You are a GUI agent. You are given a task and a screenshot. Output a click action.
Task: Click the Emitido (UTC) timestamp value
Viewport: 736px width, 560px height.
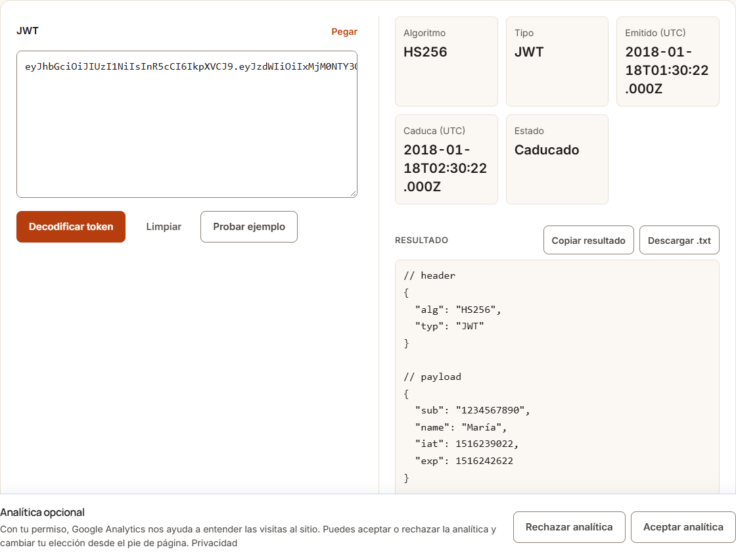pyautogui.click(x=666, y=70)
